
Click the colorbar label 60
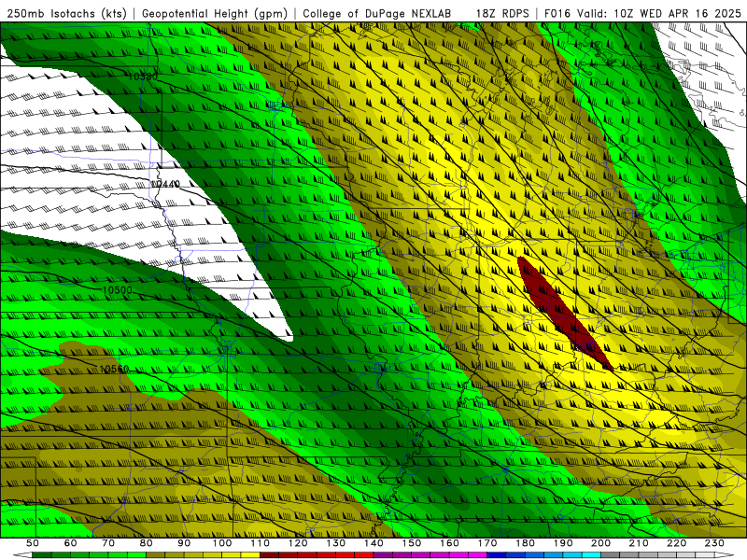[x=70, y=543]
